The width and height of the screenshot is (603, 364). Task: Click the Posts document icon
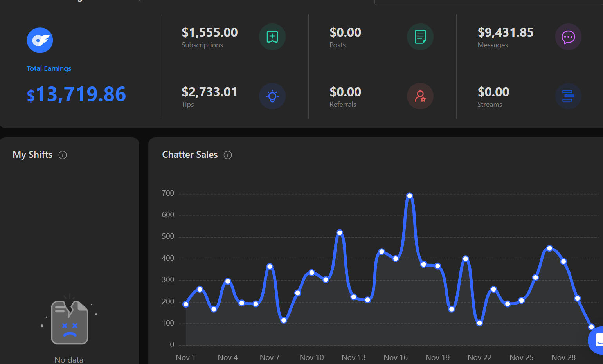click(x=420, y=37)
